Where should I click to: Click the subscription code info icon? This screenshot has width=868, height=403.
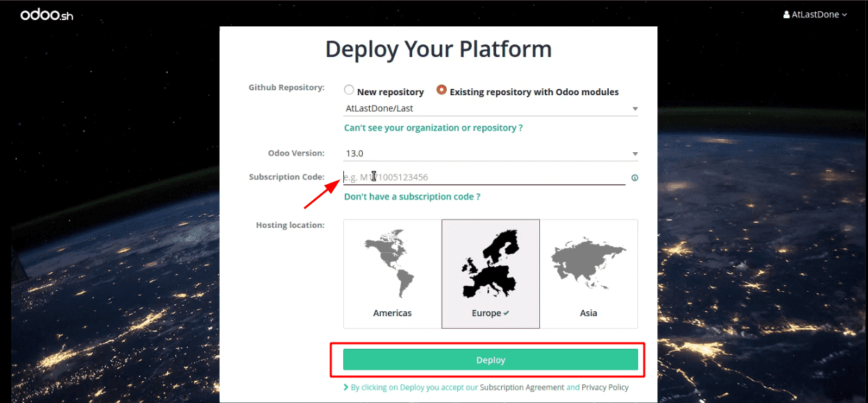[634, 178]
